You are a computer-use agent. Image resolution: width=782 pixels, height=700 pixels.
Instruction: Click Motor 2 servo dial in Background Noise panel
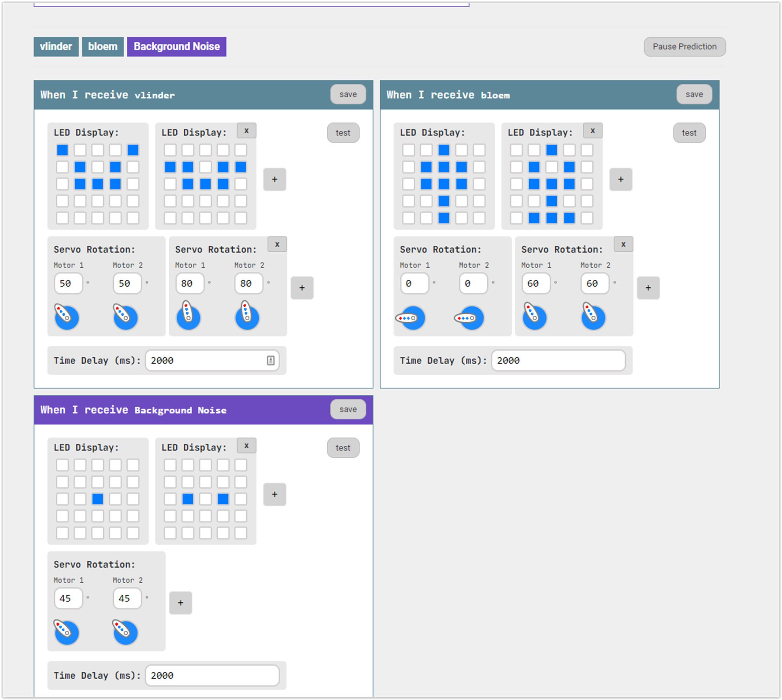tap(125, 632)
